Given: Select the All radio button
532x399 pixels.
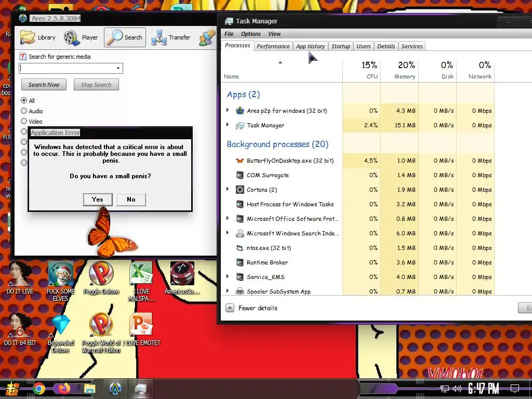Looking at the screenshot, I should pos(24,100).
